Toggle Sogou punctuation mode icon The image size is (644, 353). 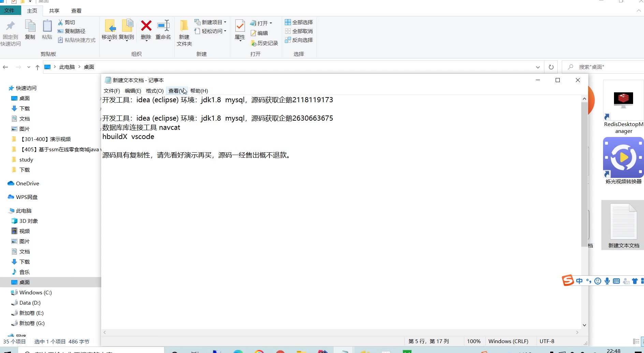pyautogui.click(x=589, y=281)
